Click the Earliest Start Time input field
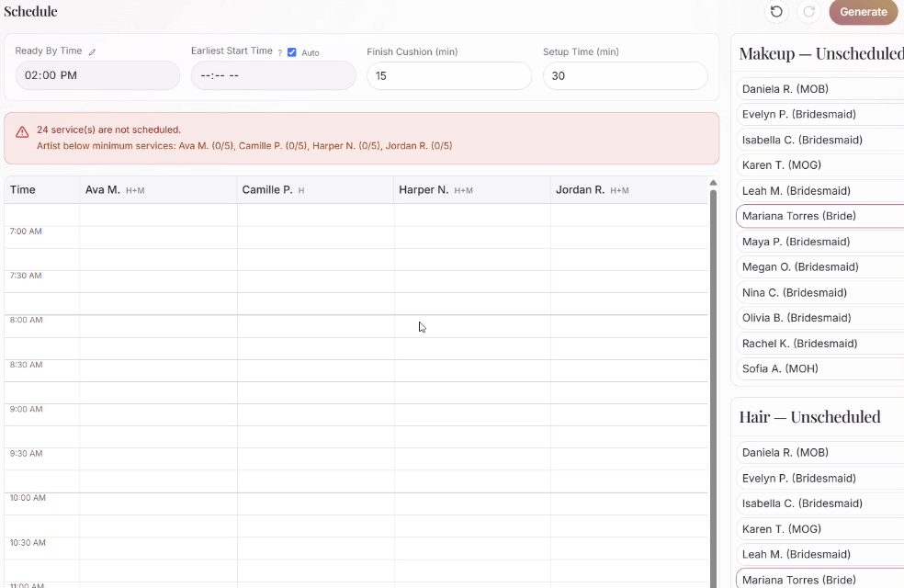 tap(273, 75)
